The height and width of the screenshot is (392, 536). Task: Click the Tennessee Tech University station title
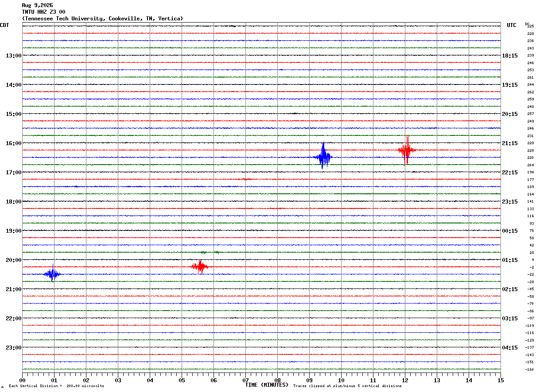(102, 19)
